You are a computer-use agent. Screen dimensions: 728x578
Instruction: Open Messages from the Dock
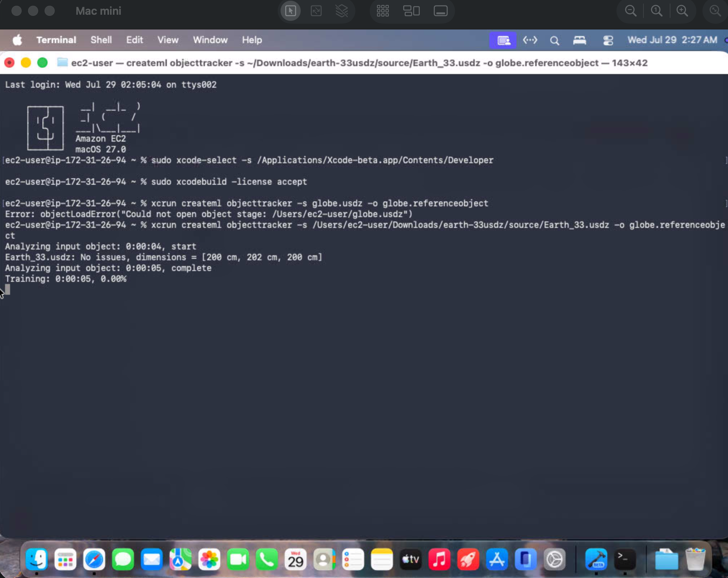(123, 559)
